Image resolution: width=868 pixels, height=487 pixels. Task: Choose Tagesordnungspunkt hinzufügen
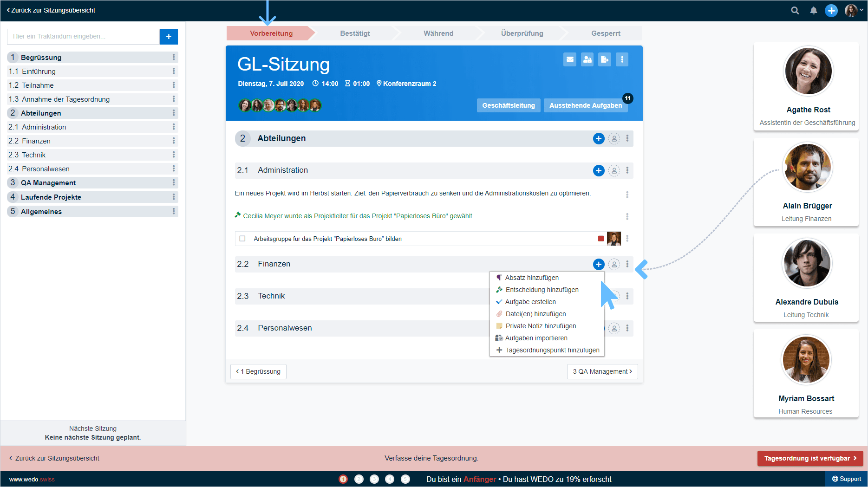pyautogui.click(x=547, y=350)
